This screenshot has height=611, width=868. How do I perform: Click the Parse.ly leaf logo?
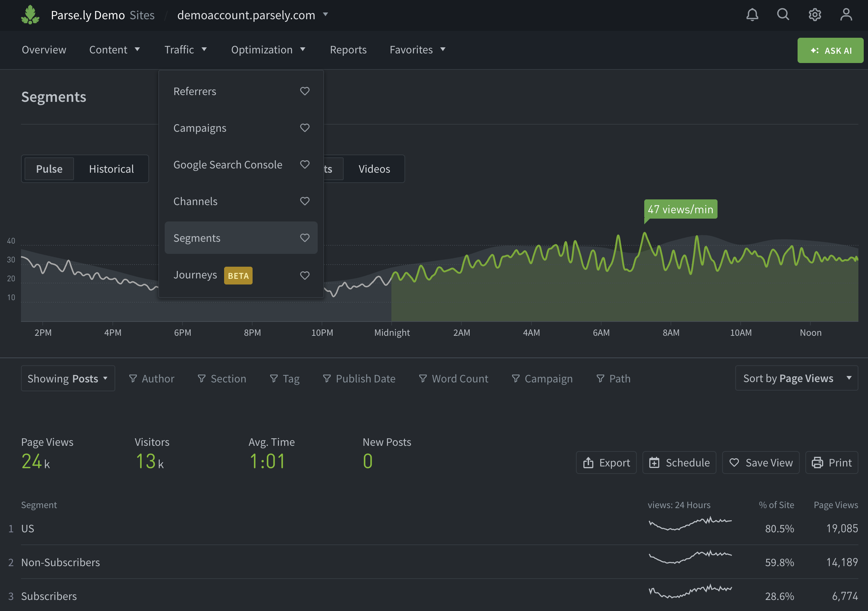30,15
